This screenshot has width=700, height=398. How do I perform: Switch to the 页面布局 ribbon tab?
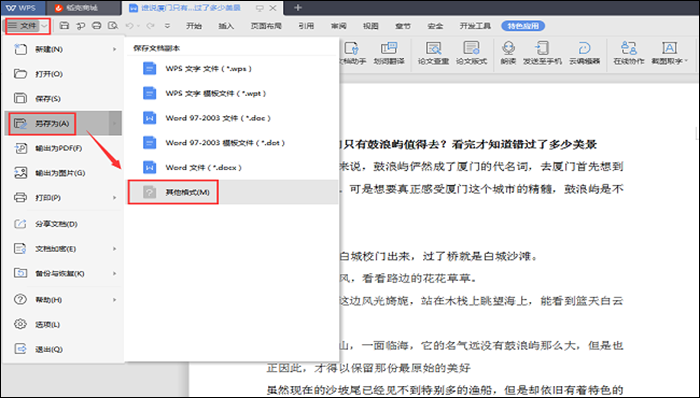[x=266, y=26]
